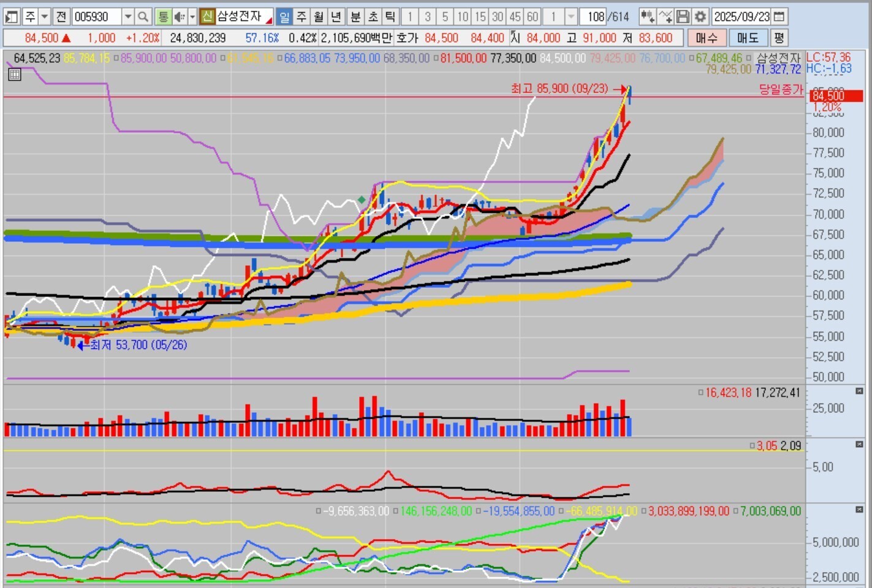Switch to the 분 minute chart period
This screenshot has width=872, height=588.
pos(355,17)
